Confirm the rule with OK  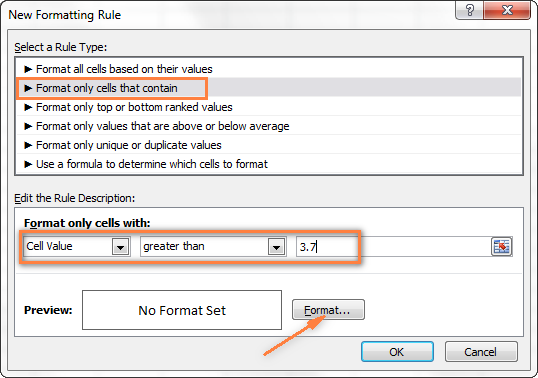397,352
